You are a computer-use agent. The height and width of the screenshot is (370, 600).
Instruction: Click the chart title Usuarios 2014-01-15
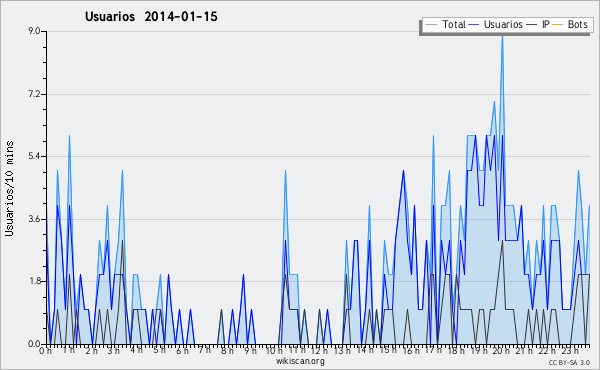click(x=151, y=16)
